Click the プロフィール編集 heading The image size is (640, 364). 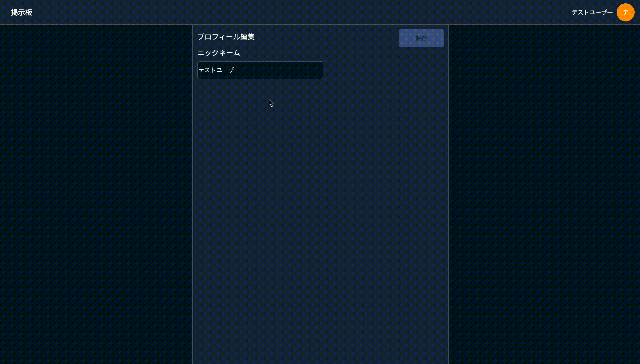226,37
